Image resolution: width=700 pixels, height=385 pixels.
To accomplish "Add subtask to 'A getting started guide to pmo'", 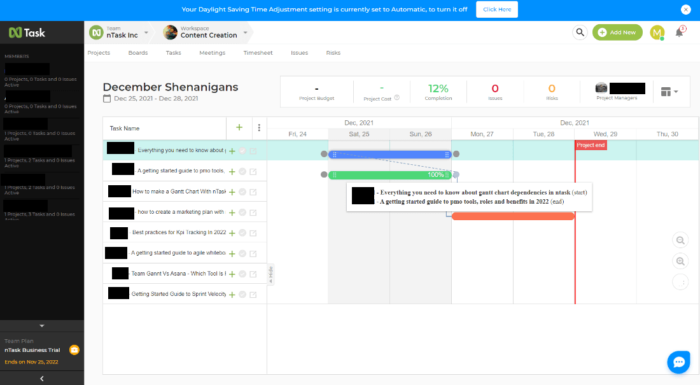I will pos(232,172).
